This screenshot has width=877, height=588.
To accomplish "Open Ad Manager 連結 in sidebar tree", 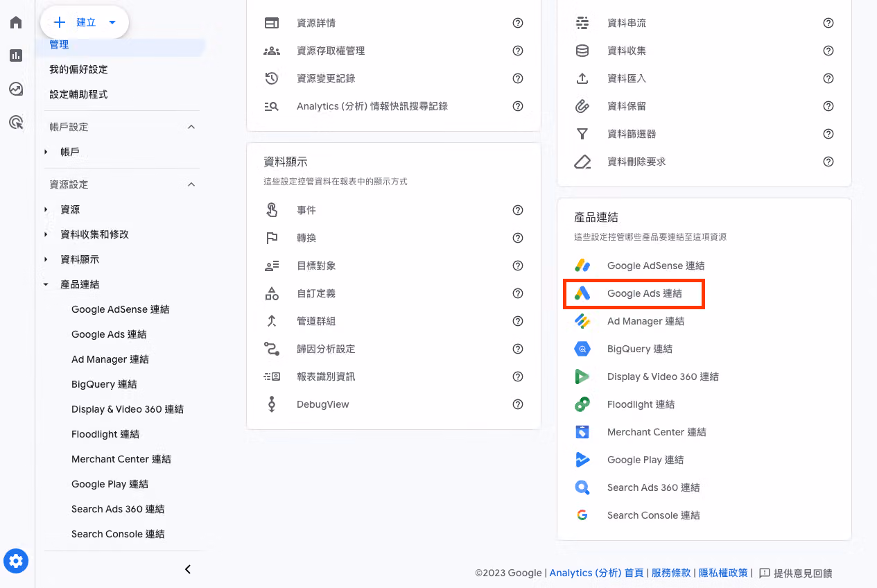I will 110,359.
